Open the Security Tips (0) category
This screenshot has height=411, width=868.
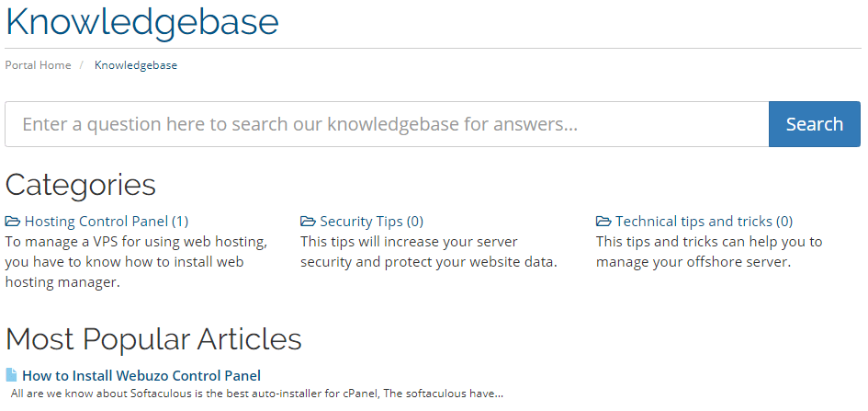click(x=371, y=222)
